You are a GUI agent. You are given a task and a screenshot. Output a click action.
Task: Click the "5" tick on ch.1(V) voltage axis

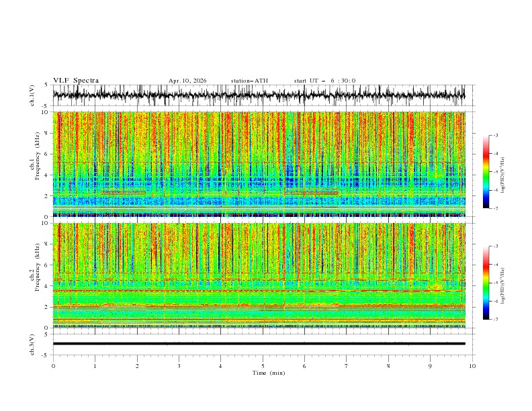tap(46, 85)
